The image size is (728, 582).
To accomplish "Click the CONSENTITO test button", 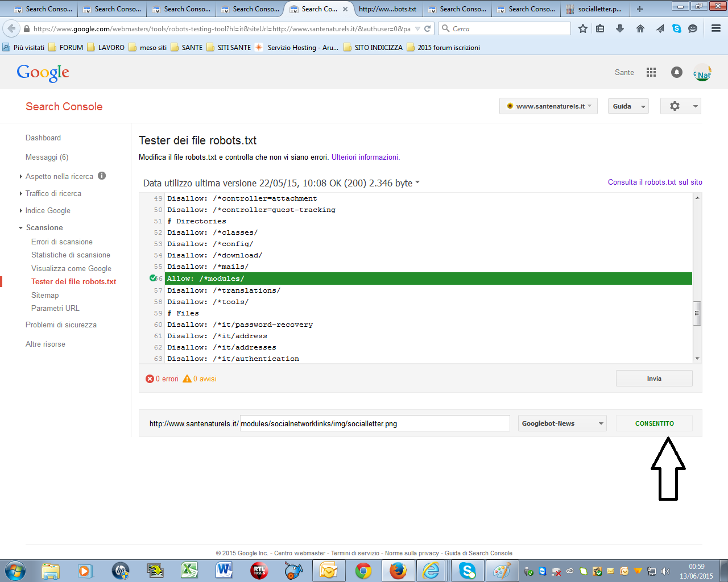I will pyautogui.click(x=654, y=423).
